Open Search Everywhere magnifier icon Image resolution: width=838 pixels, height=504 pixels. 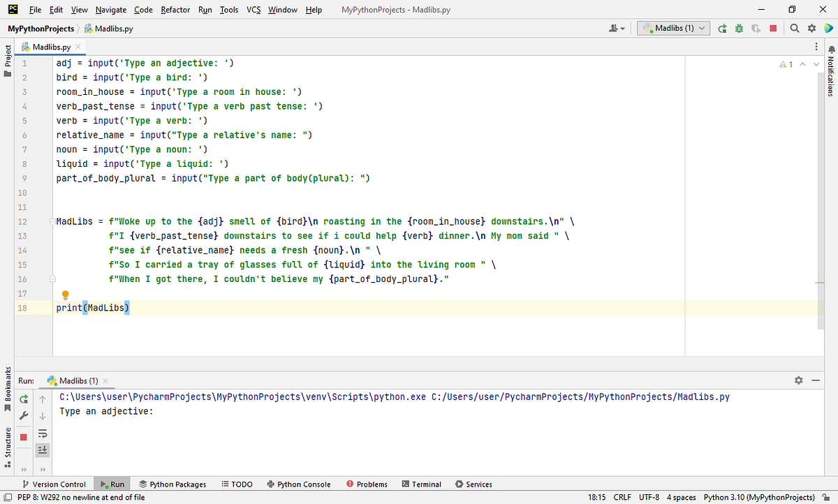pyautogui.click(x=796, y=28)
